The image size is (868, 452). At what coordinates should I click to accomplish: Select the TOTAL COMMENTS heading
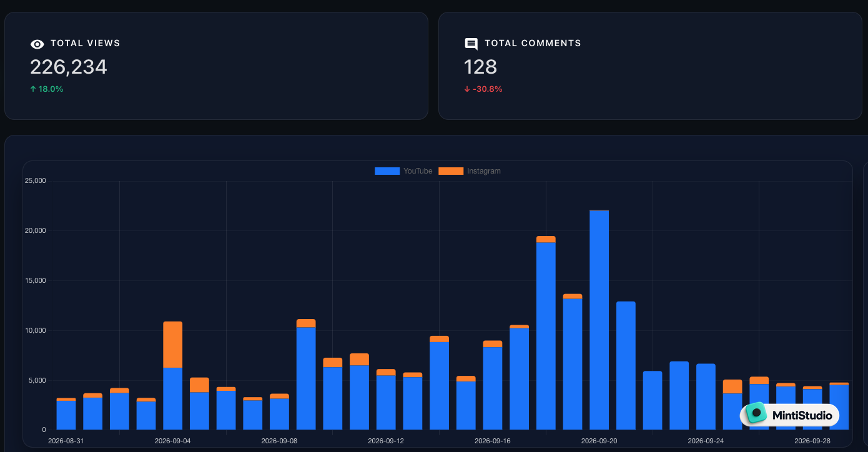point(533,43)
